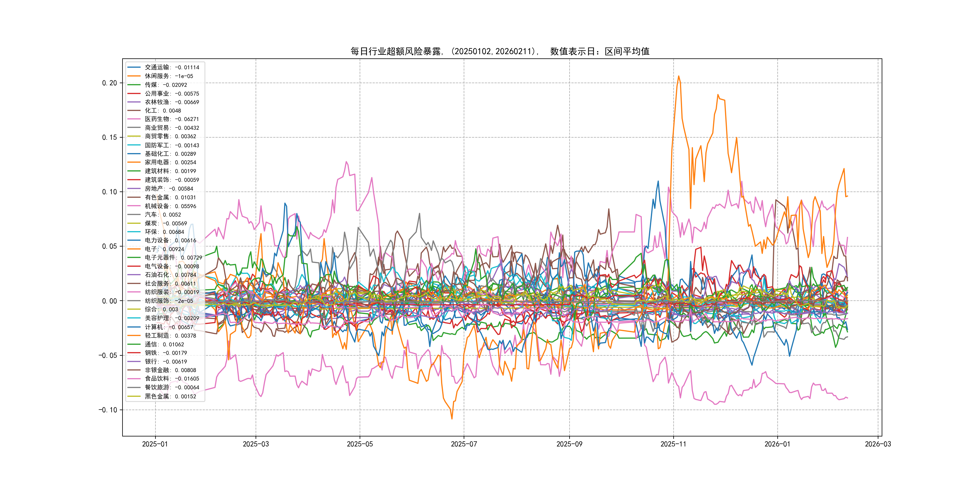Click the 2025-03 x-axis tick label
The image size is (980, 490).
[256, 444]
